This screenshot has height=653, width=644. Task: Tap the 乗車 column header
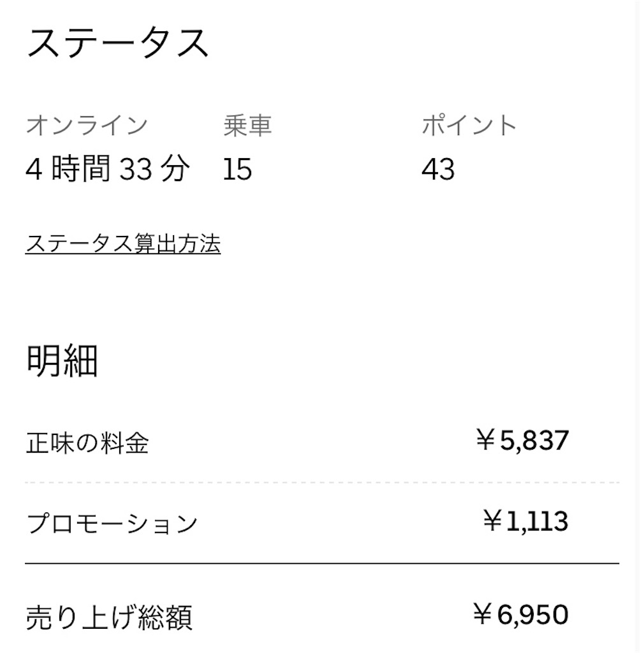(x=249, y=125)
